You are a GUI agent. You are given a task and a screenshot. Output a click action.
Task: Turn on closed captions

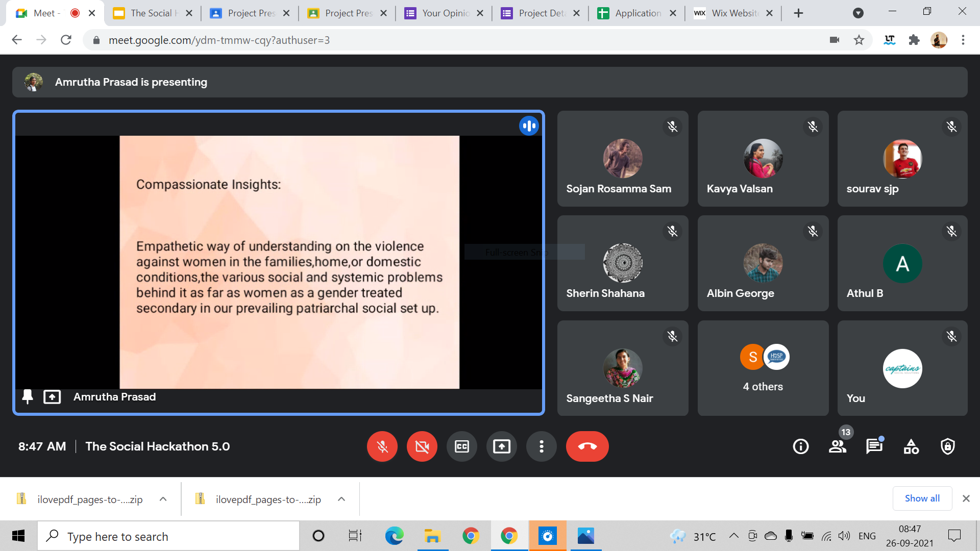click(x=461, y=446)
